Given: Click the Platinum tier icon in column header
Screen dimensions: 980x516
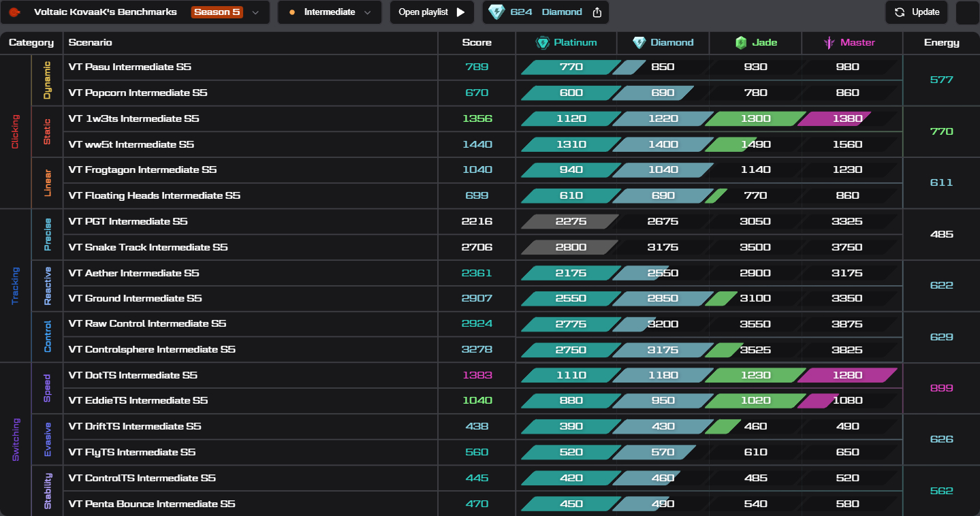Looking at the screenshot, I should (x=543, y=42).
